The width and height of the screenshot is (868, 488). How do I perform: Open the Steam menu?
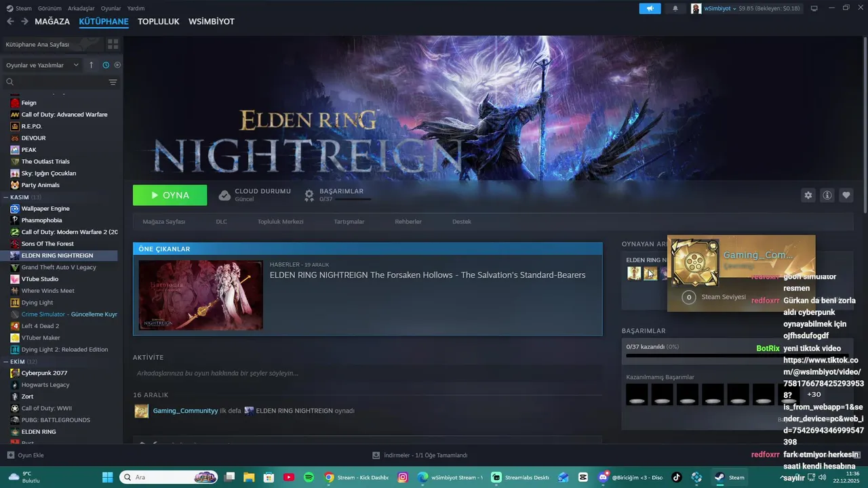coord(19,8)
